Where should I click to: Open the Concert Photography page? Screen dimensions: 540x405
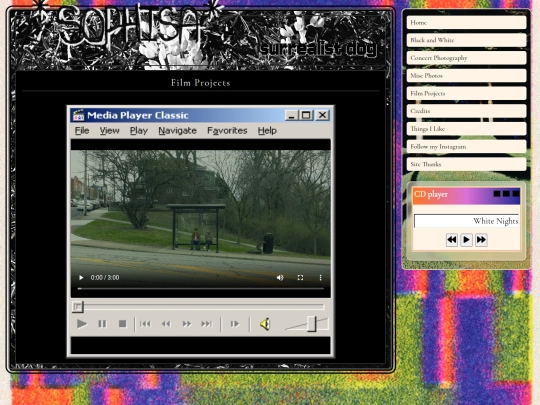pyautogui.click(x=466, y=58)
